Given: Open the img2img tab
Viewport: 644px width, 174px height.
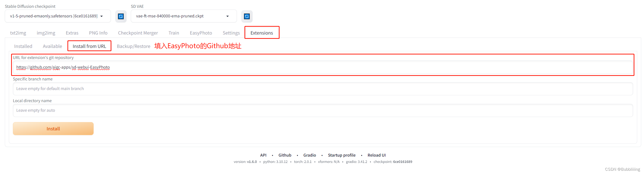Looking at the screenshot, I should [46, 33].
